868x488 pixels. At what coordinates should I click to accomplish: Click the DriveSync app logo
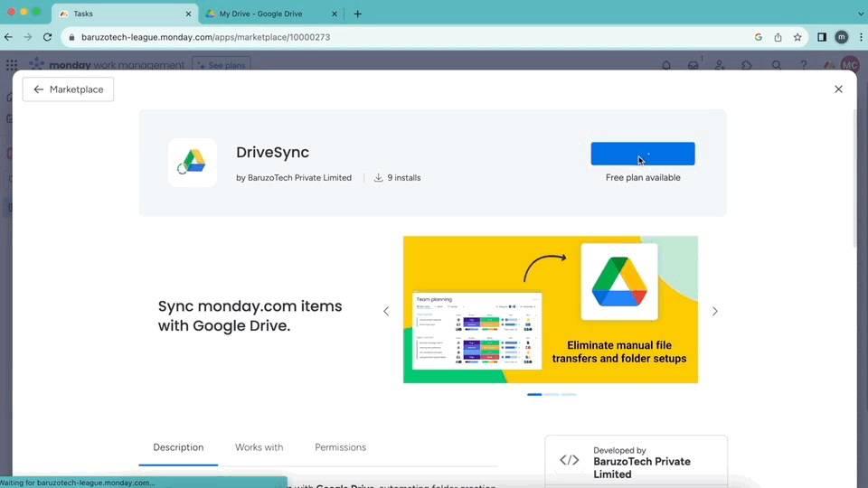click(x=193, y=163)
